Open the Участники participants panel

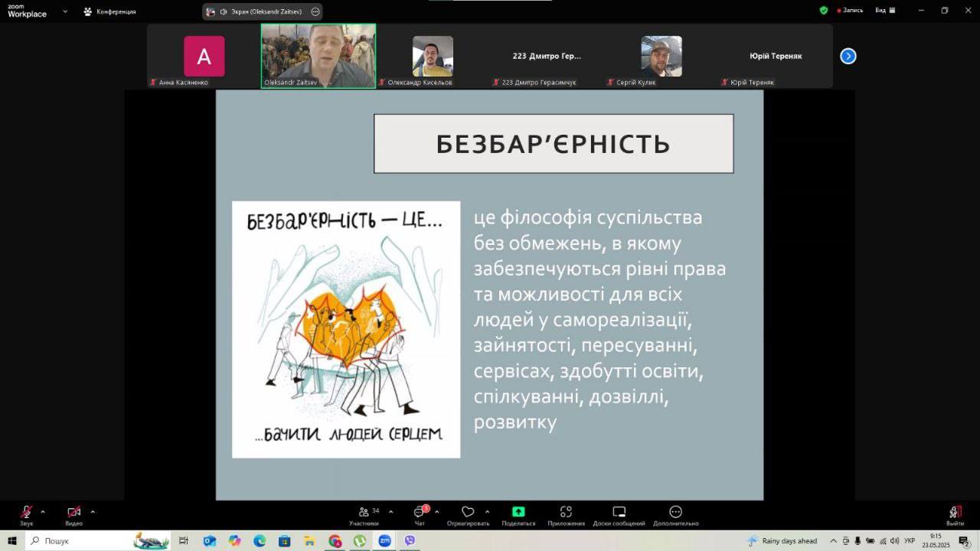point(364,513)
